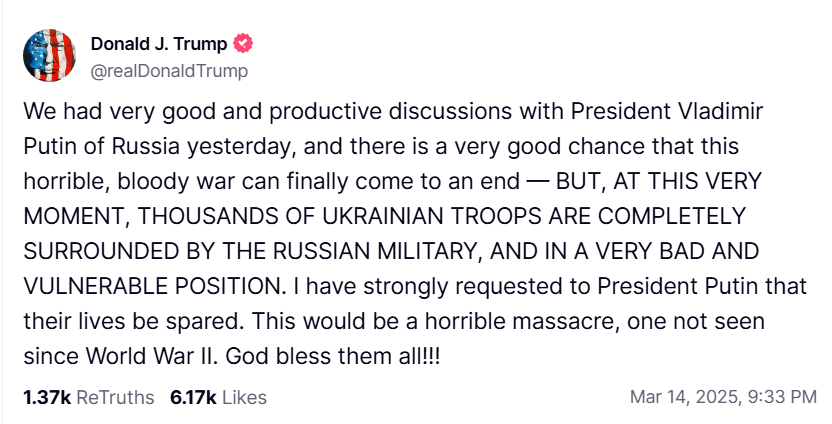The height and width of the screenshot is (424, 832).
Task: Open the profile avatar picture
Action: [49, 55]
